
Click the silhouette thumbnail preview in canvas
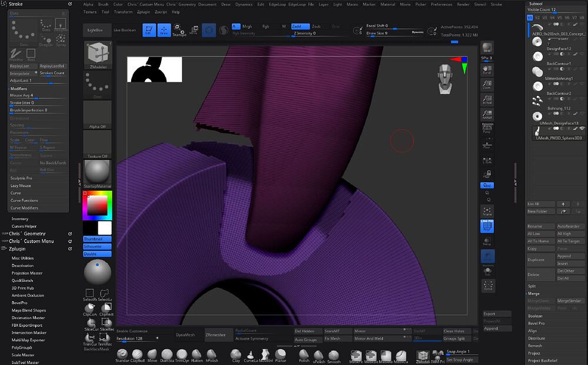point(155,69)
